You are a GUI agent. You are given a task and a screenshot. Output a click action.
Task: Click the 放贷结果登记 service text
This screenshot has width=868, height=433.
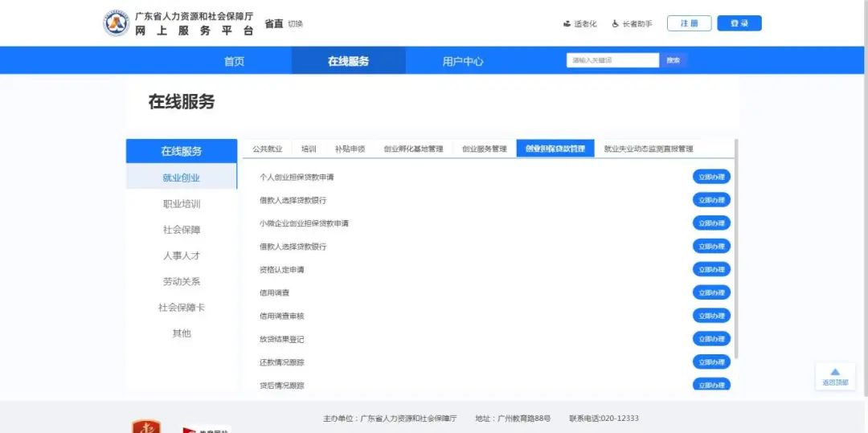(282, 340)
